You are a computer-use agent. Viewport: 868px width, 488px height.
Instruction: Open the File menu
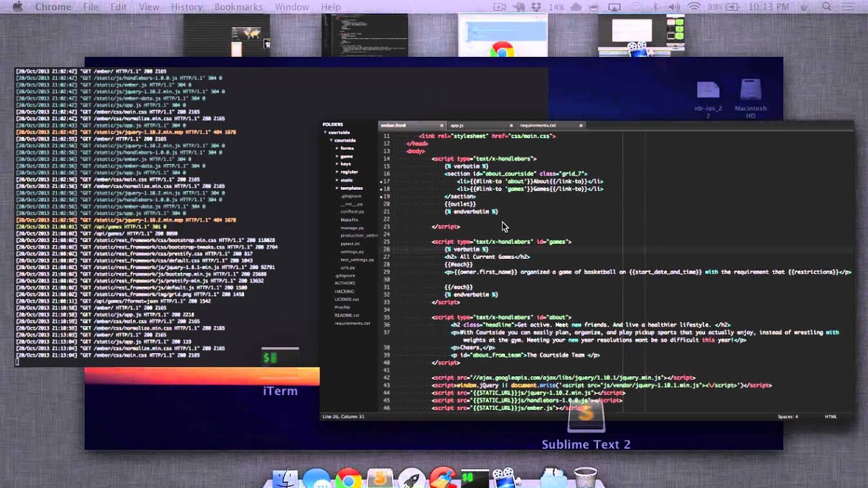click(90, 7)
